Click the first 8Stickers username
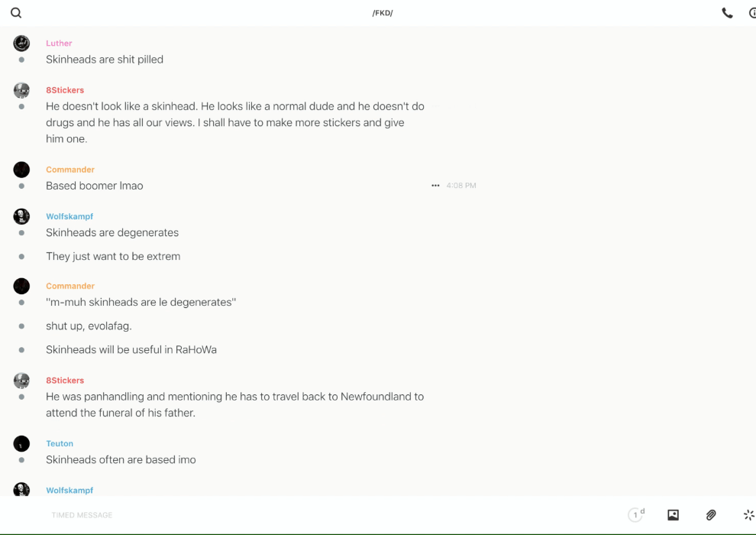Screen dimensions: 756x535 65,90
